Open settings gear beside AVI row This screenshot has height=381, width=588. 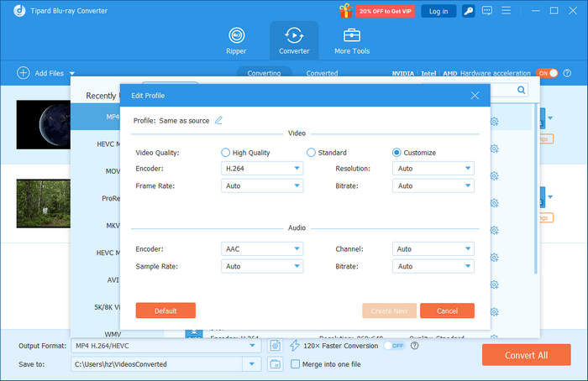point(494,284)
